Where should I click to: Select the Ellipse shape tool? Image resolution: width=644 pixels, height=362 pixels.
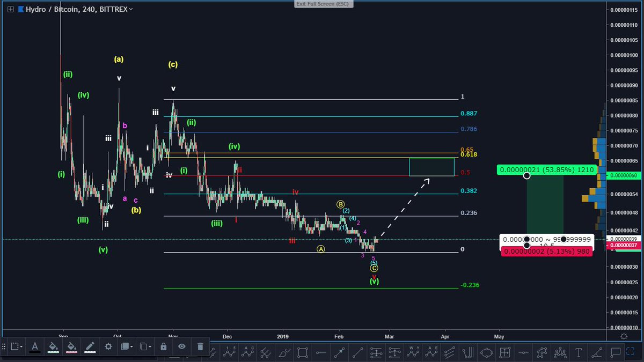(x=486, y=352)
